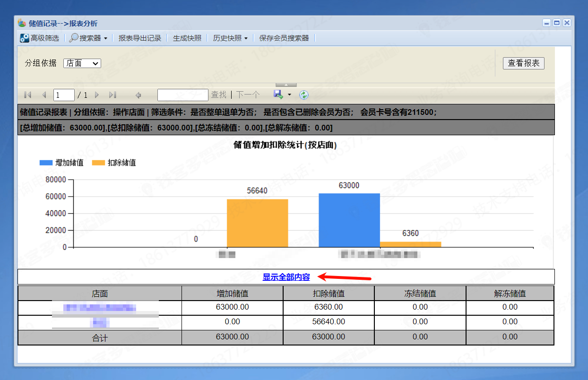This screenshot has width=588, height=380.
Task: Click the 高级筛选 icon
Action: tap(24, 38)
